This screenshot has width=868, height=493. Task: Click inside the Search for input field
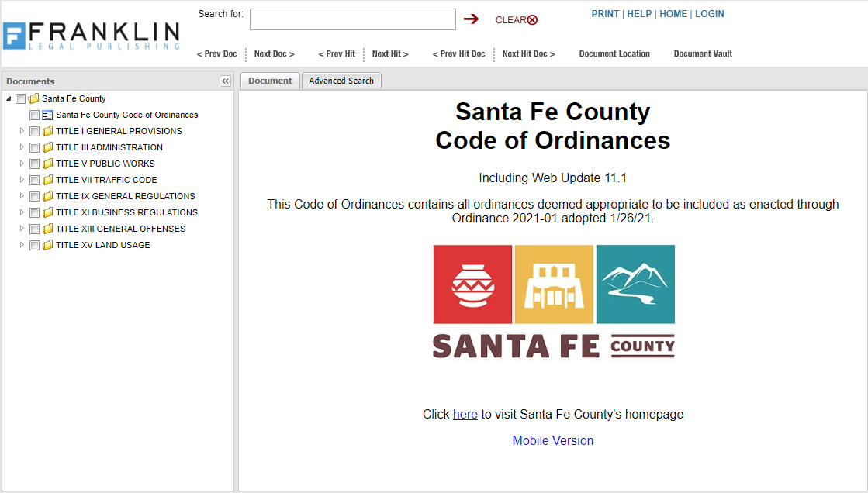[353, 19]
